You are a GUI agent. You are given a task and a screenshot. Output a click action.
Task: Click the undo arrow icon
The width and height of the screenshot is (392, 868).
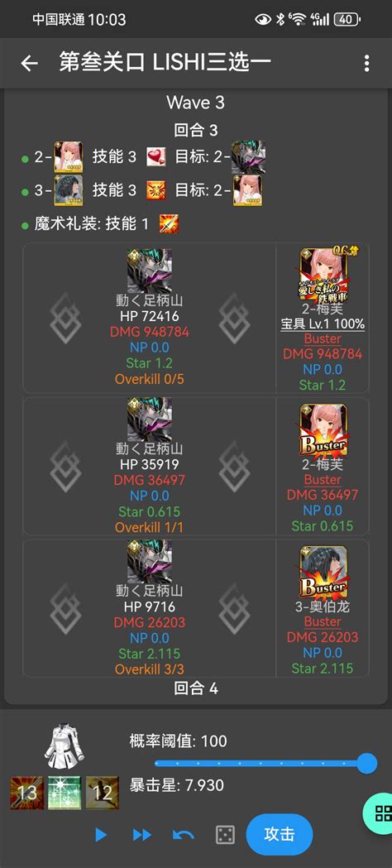tap(184, 835)
